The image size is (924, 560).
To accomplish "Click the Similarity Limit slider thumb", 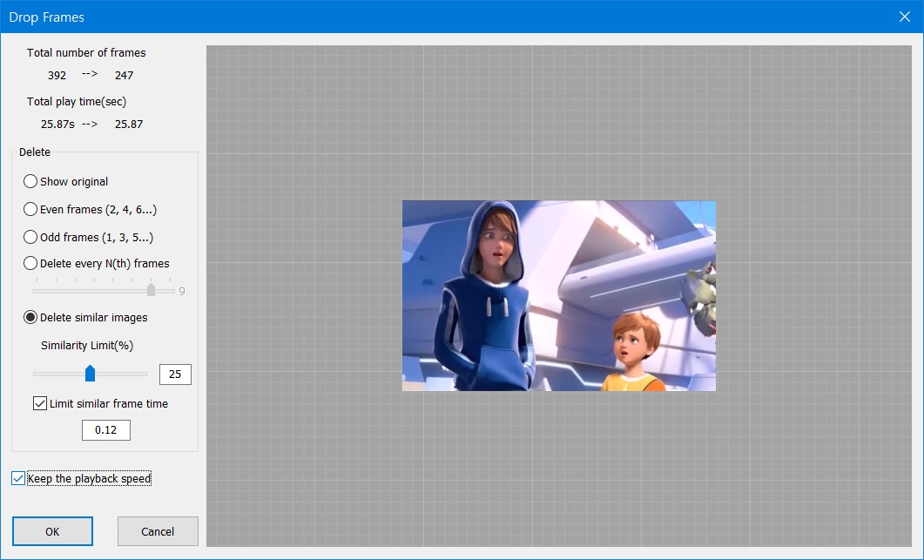I will click(90, 374).
